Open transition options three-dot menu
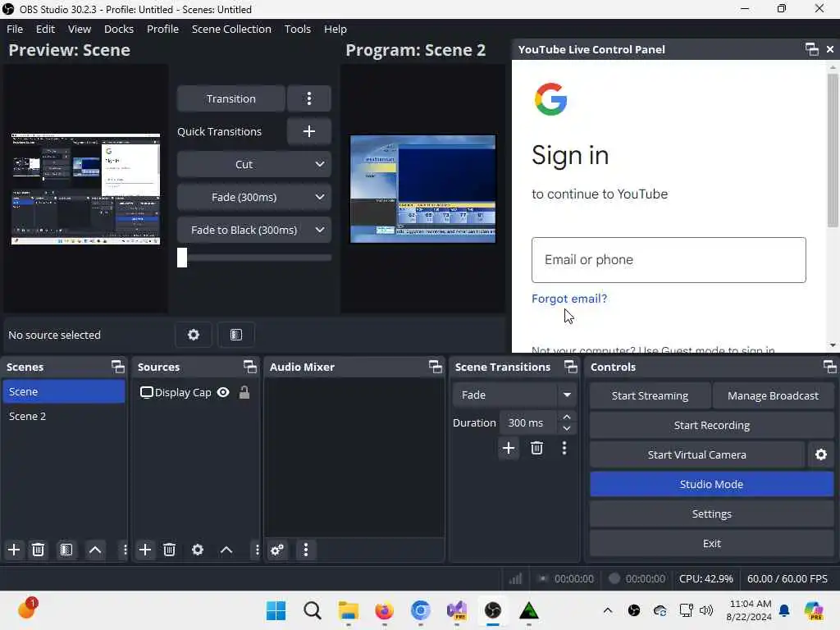The width and height of the screenshot is (840, 630). pos(308,98)
